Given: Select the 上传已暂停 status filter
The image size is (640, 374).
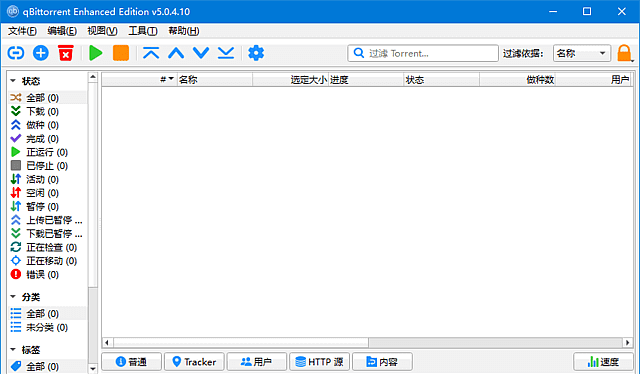Looking at the screenshot, I should pos(47,220).
